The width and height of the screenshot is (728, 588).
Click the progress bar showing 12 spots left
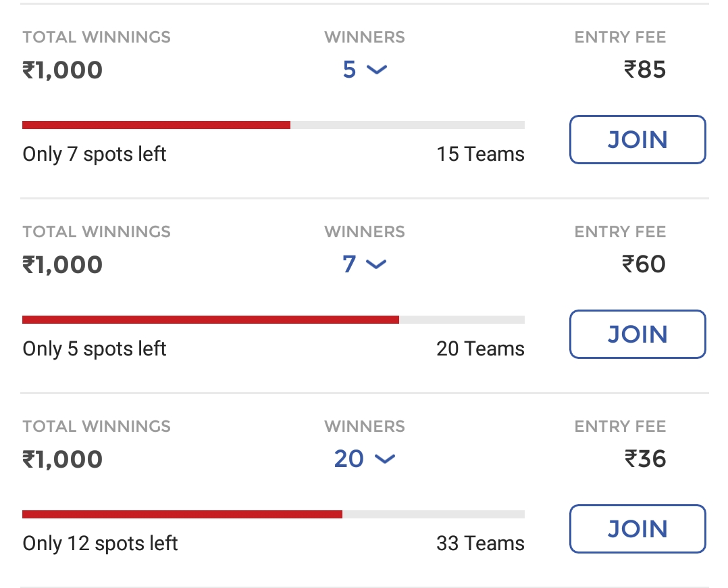point(273,514)
